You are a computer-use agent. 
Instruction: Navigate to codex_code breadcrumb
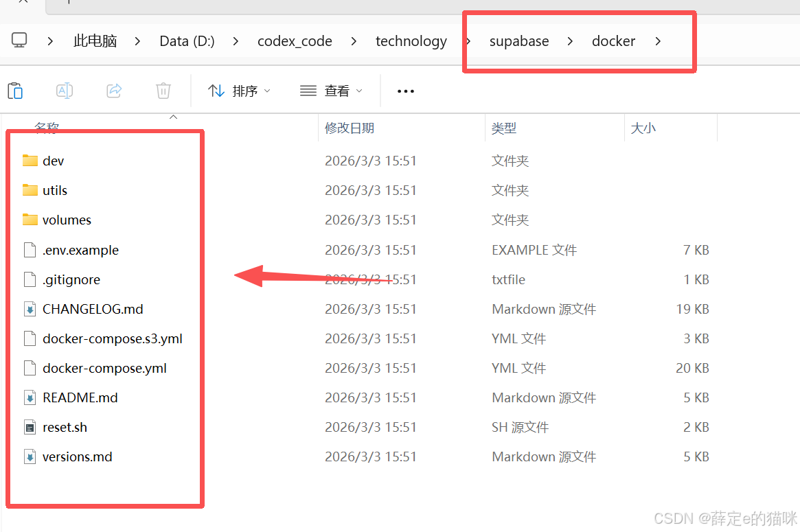point(295,41)
